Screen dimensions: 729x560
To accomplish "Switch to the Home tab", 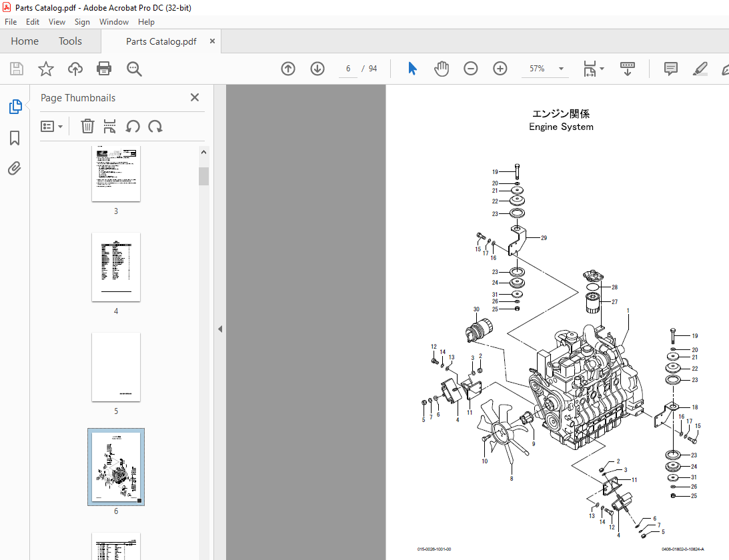I will pyautogui.click(x=25, y=41).
